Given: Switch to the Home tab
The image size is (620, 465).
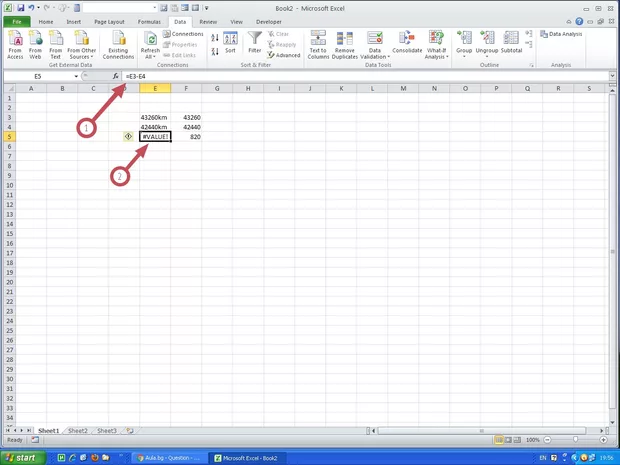Looking at the screenshot, I should [46, 22].
